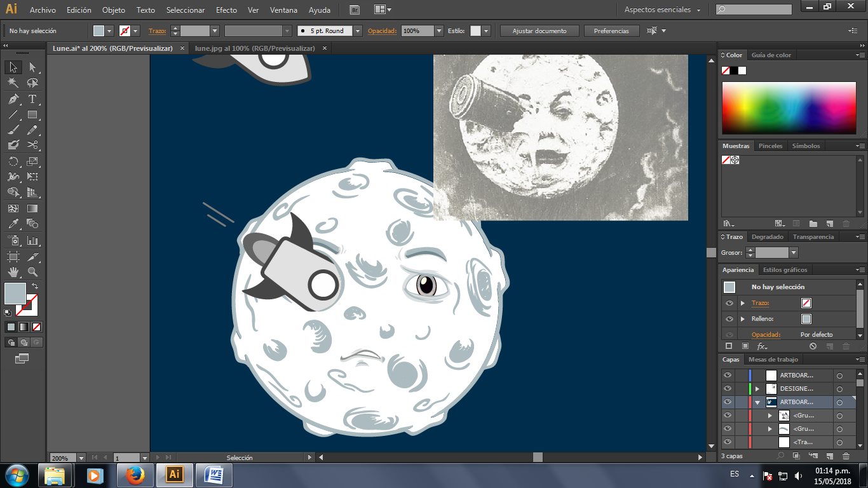
Task: Create new layer in Capas panel
Action: tap(829, 456)
